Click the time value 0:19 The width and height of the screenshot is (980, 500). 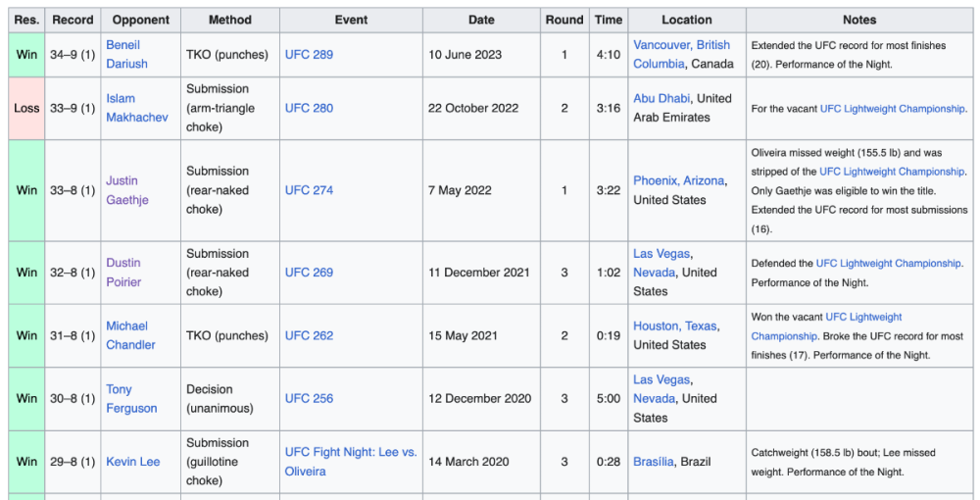[x=609, y=335]
